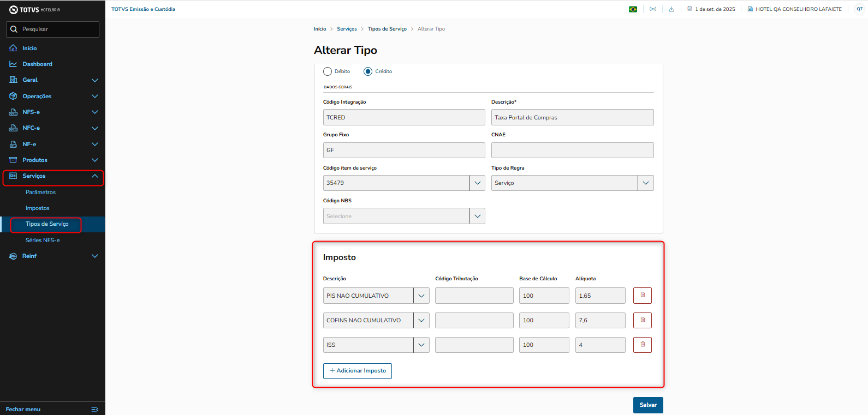
Task: Open the QT user avatar
Action: 859,9
